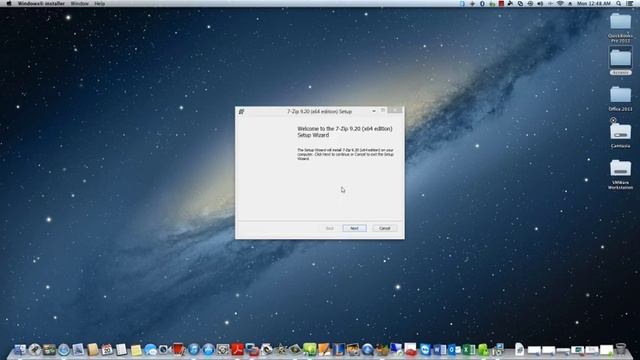Open Finder from the Dock

point(20,349)
